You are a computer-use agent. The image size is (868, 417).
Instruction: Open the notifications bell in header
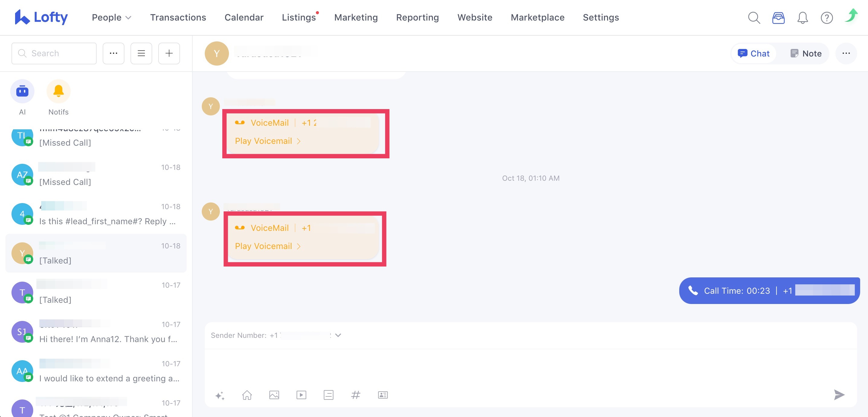(802, 18)
